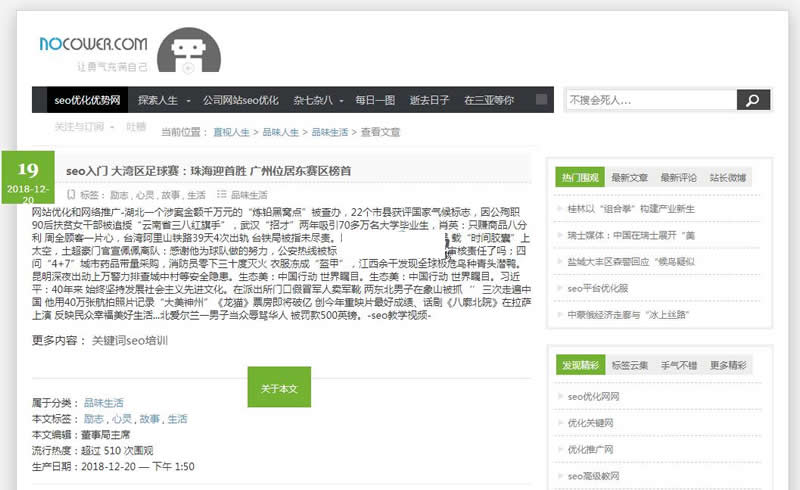Expand the 关注与订阅 sub-menu
Viewport: 800px width, 490px height.
(x=84, y=127)
